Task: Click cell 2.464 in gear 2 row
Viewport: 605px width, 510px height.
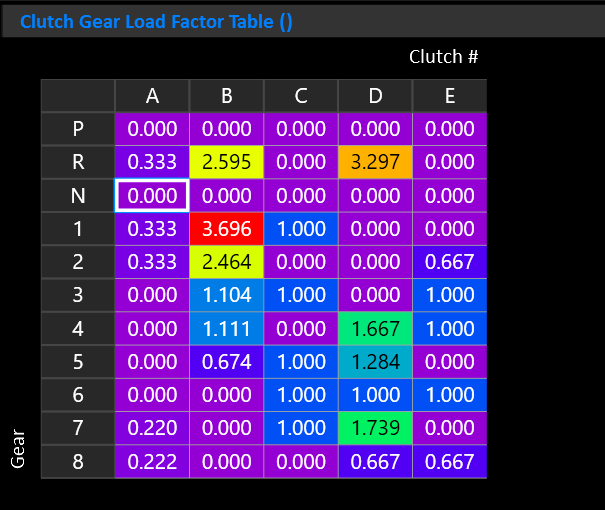Action: (x=226, y=262)
